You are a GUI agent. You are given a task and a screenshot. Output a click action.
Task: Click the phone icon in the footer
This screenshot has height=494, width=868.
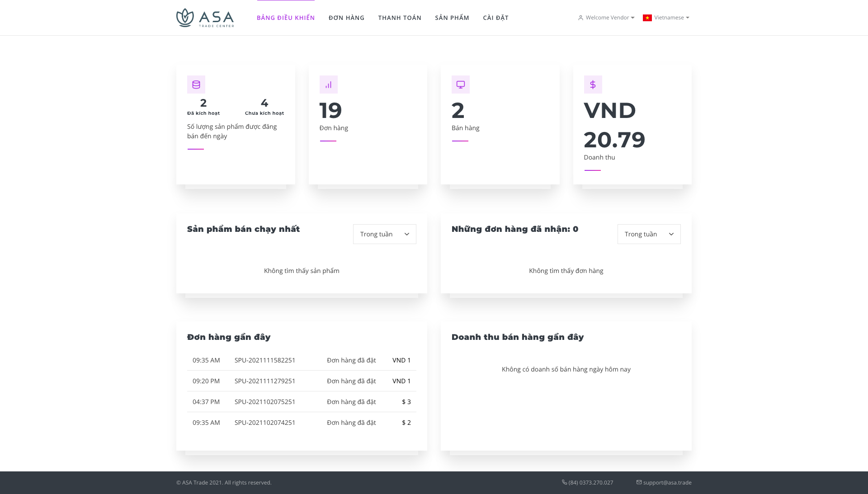pyautogui.click(x=564, y=482)
